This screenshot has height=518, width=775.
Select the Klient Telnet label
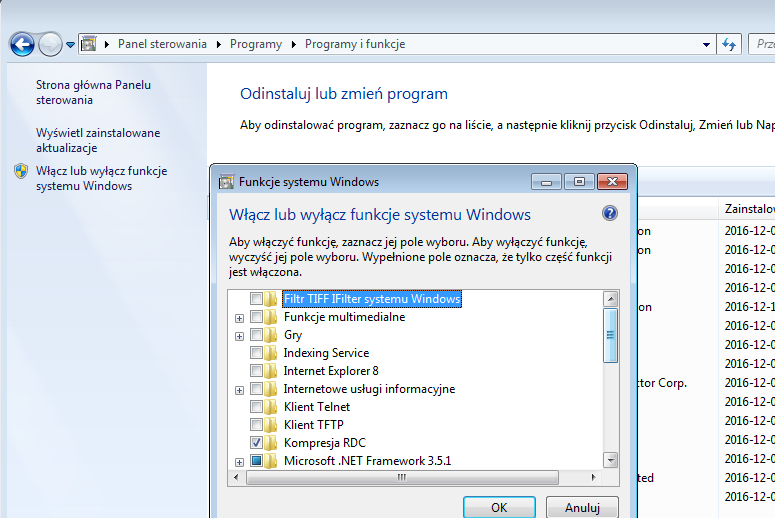[317, 407]
